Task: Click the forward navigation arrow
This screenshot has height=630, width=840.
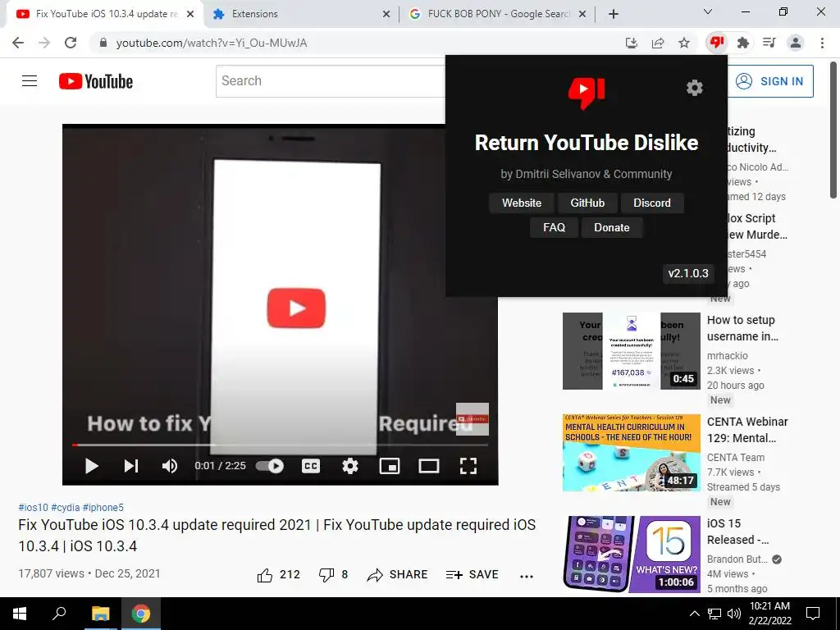Action: pos(44,43)
